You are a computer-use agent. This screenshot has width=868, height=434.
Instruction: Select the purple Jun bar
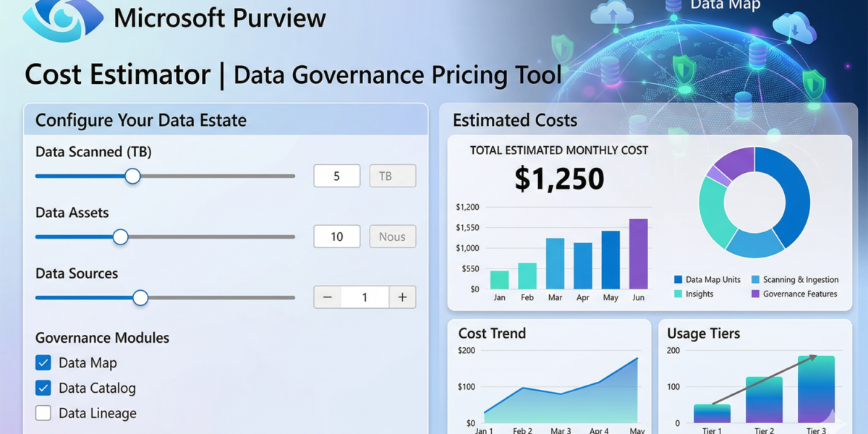[638, 254]
